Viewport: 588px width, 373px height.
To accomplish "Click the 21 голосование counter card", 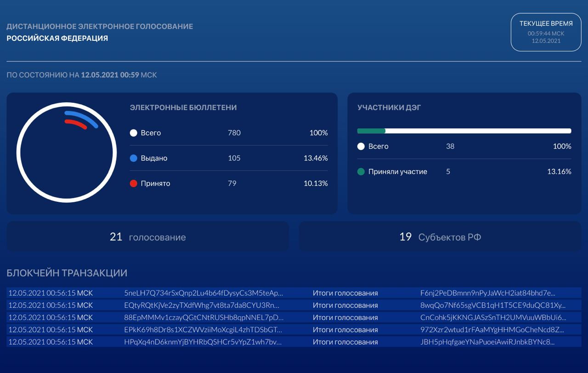I will coord(147,237).
